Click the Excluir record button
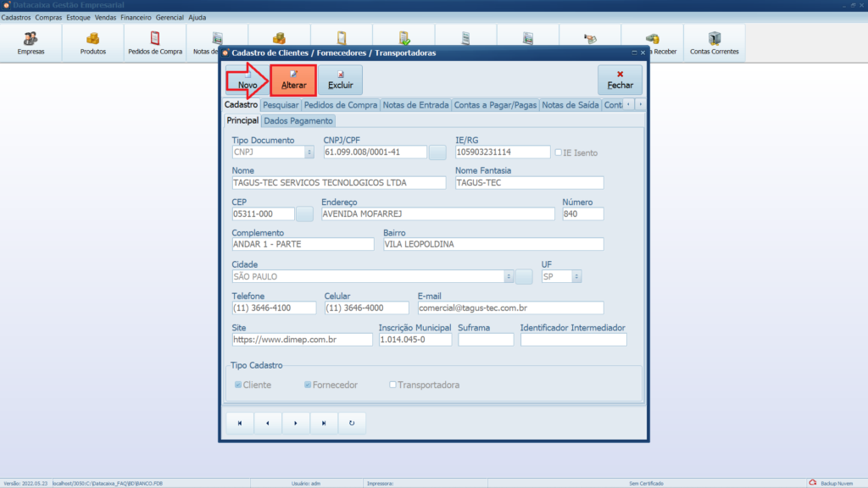 pyautogui.click(x=340, y=80)
